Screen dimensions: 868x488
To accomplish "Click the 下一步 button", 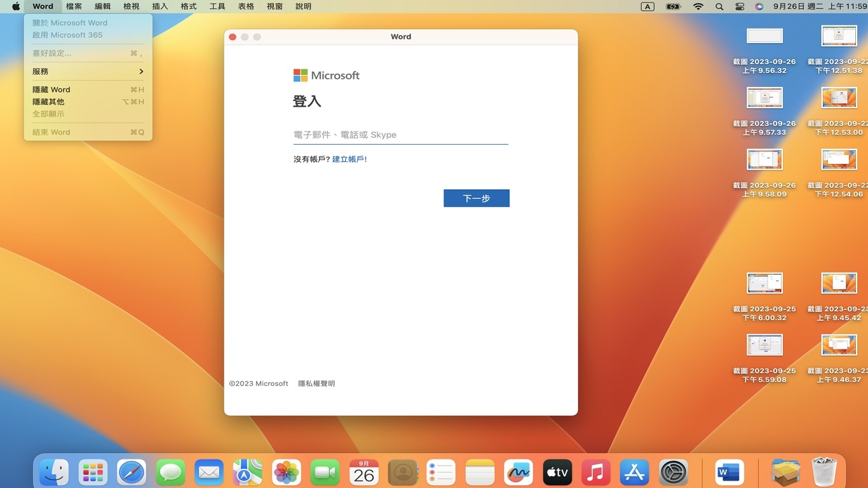I will [x=477, y=198].
